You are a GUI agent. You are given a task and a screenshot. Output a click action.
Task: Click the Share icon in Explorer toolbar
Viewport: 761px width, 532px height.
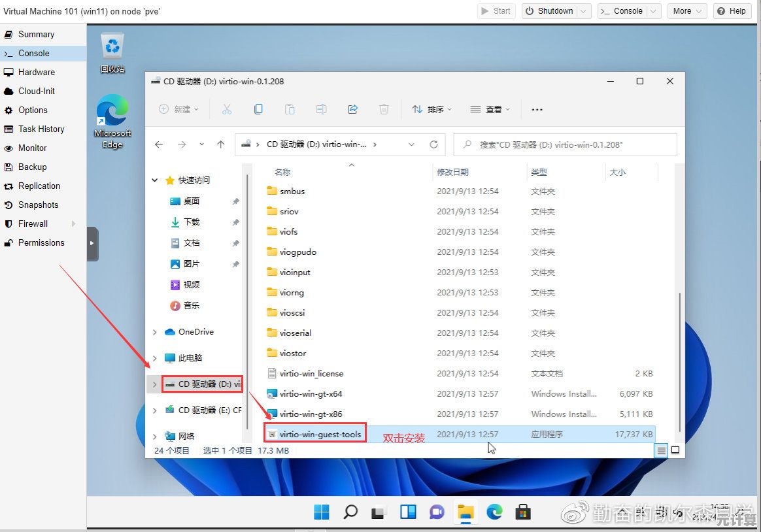click(x=352, y=109)
